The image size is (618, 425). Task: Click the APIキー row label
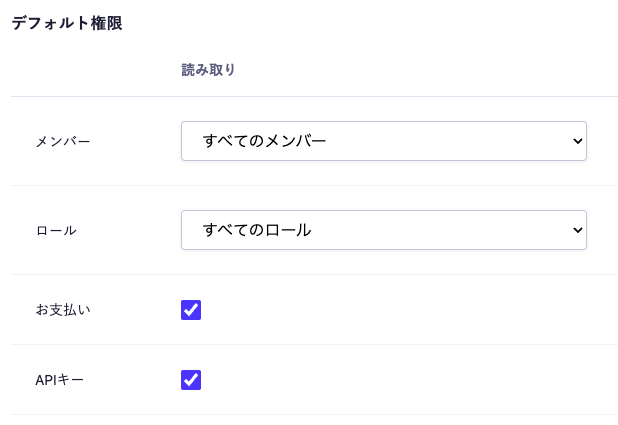click(60, 380)
